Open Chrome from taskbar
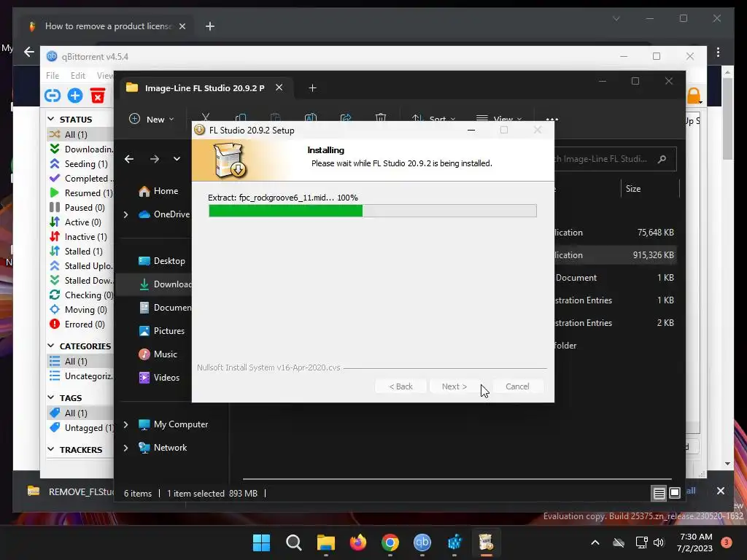Image resolution: width=747 pixels, height=560 pixels. pyautogui.click(x=390, y=542)
